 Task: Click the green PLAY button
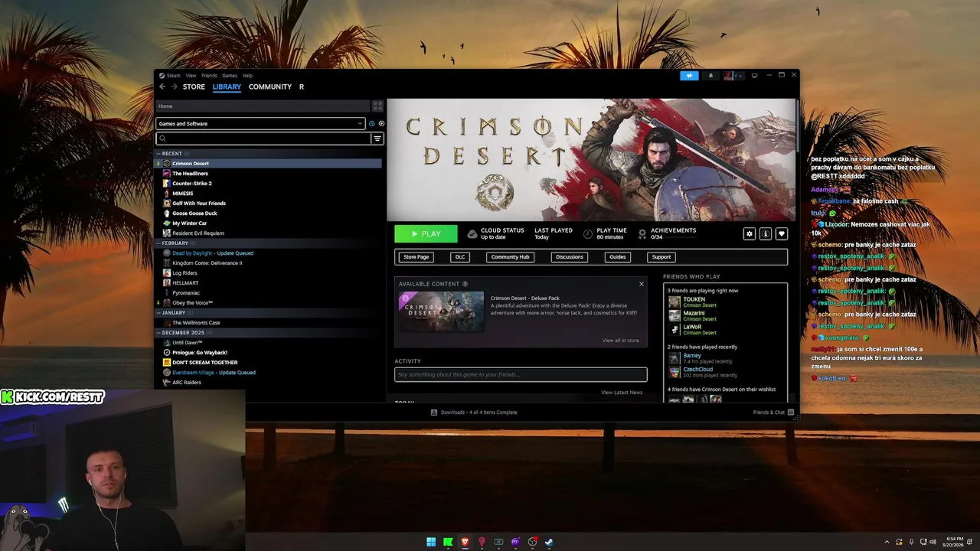(426, 234)
